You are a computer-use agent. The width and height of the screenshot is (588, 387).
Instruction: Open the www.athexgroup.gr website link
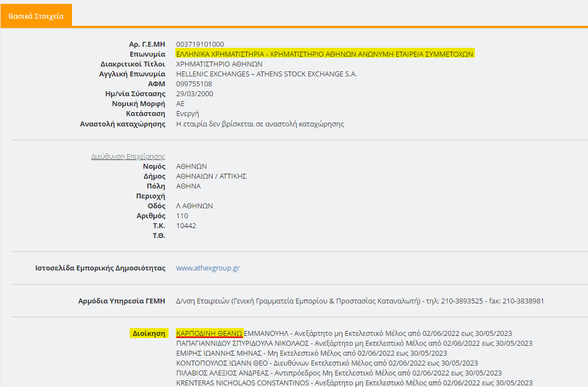tap(208, 268)
